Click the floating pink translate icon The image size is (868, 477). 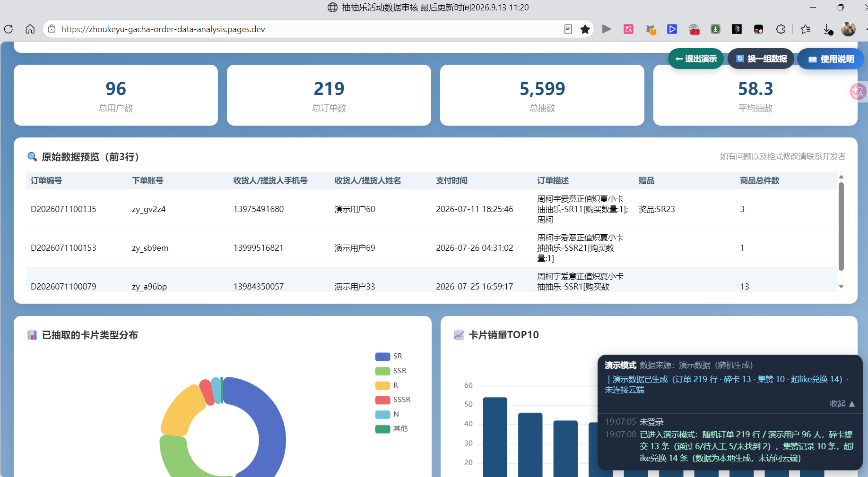pos(858,92)
